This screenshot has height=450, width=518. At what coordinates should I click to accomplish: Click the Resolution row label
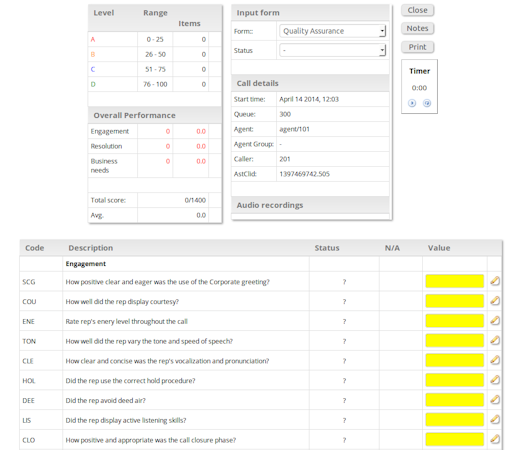106,146
